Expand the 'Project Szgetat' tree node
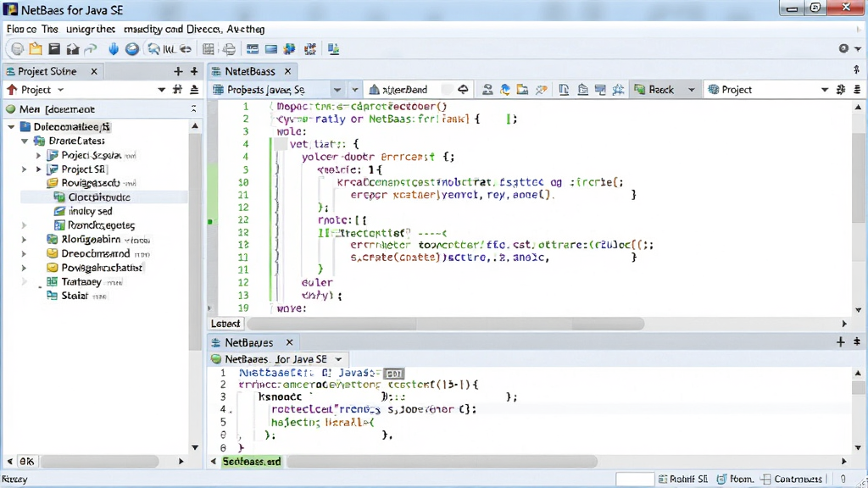The image size is (868, 488). [x=38, y=156]
